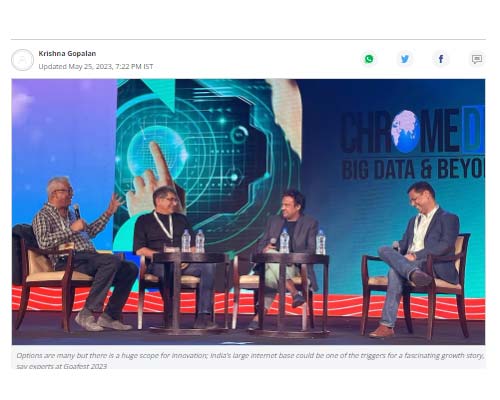Click the glowing fingertip globe graphic

157,157
